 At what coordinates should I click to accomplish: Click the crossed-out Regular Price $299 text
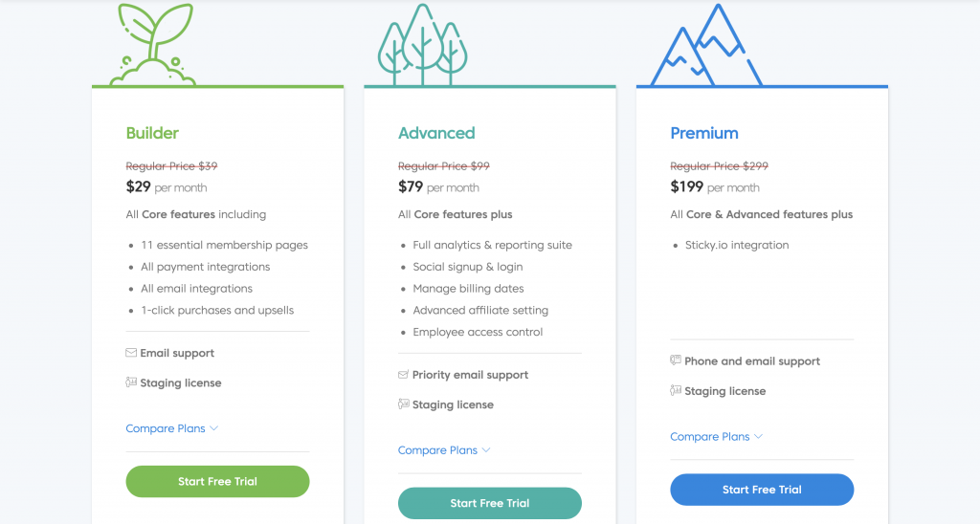[x=719, y=166]
